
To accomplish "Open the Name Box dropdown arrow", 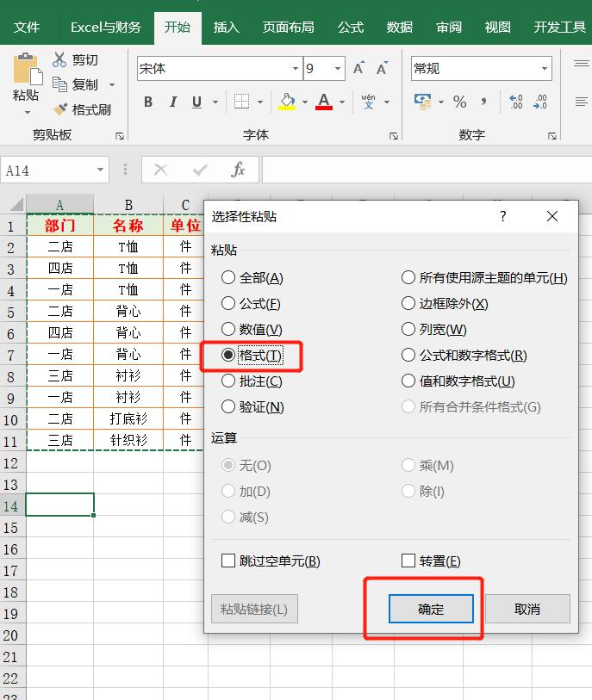I will coord(100,170).
